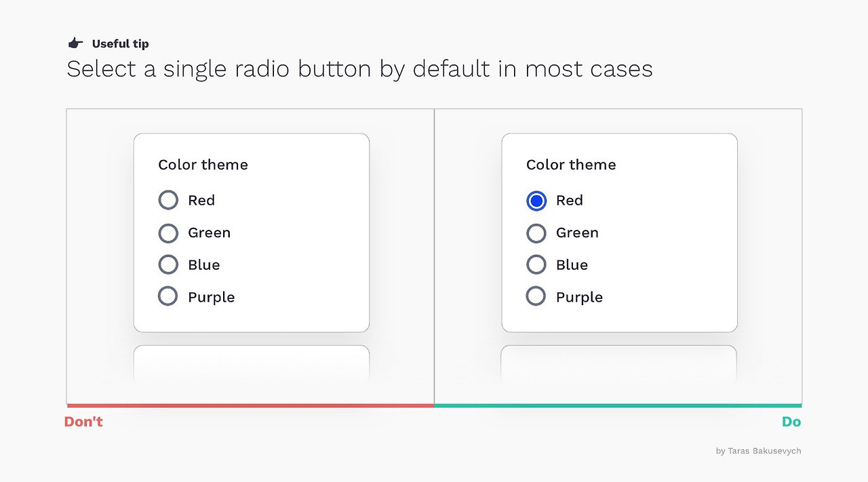Image resolution: width=868 pixels, height=482 pixels.
Task: Click the Color theme heading in the right card
Action: (571, 165)
